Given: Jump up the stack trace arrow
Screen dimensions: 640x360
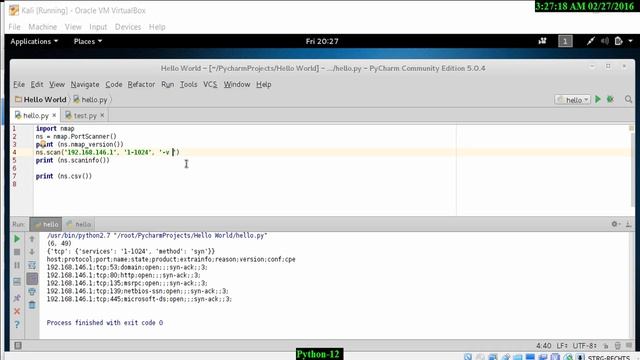Looking at the screenshot, I should click(x=32, y=239).
